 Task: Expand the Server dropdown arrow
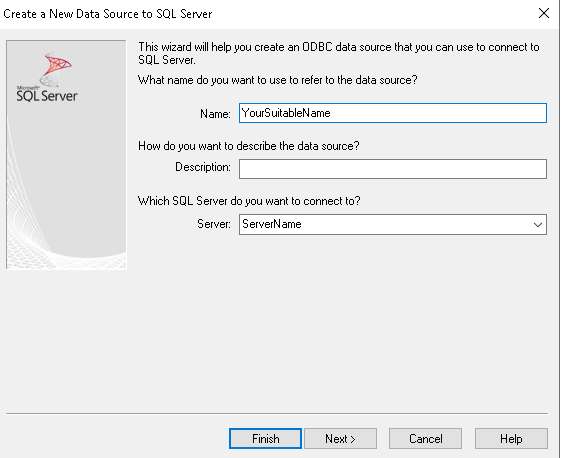coord(538,225)
